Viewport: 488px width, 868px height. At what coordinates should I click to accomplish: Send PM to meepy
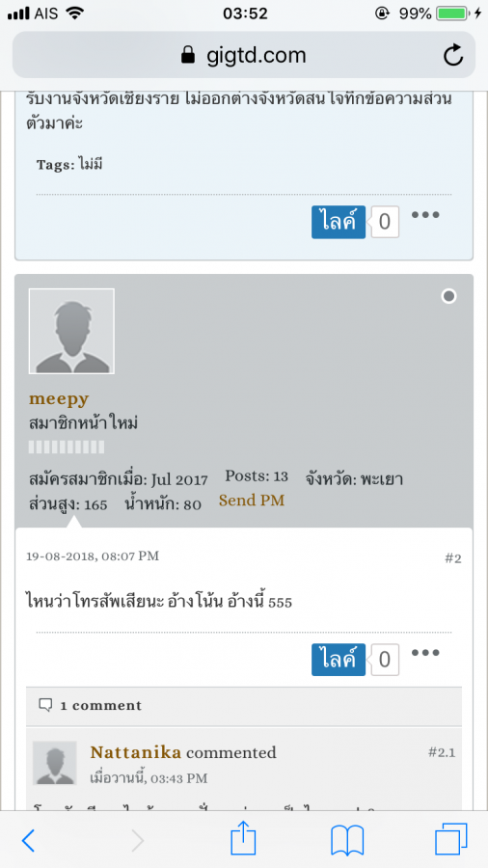pyautogui.click(x=252, y=501)
